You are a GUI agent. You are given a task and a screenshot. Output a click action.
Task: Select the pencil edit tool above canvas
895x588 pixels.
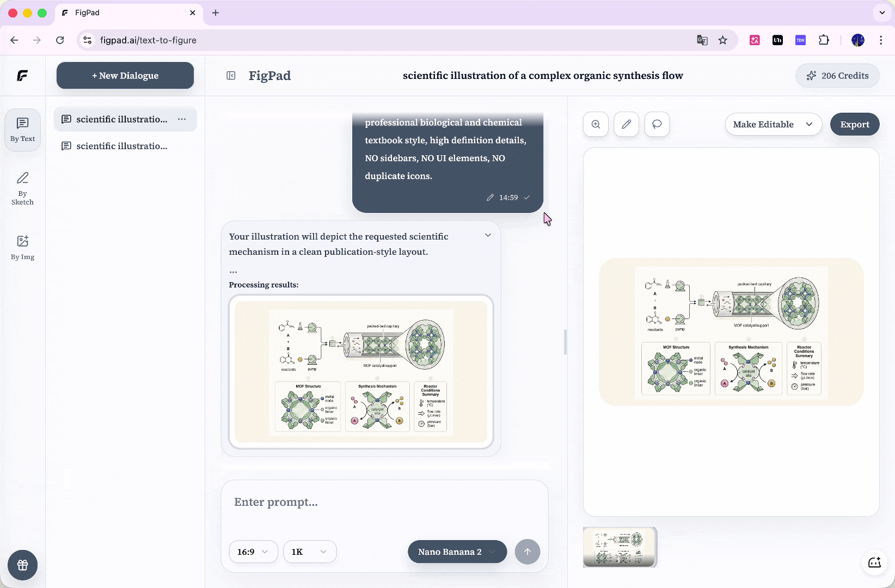(x=626, y=124)
